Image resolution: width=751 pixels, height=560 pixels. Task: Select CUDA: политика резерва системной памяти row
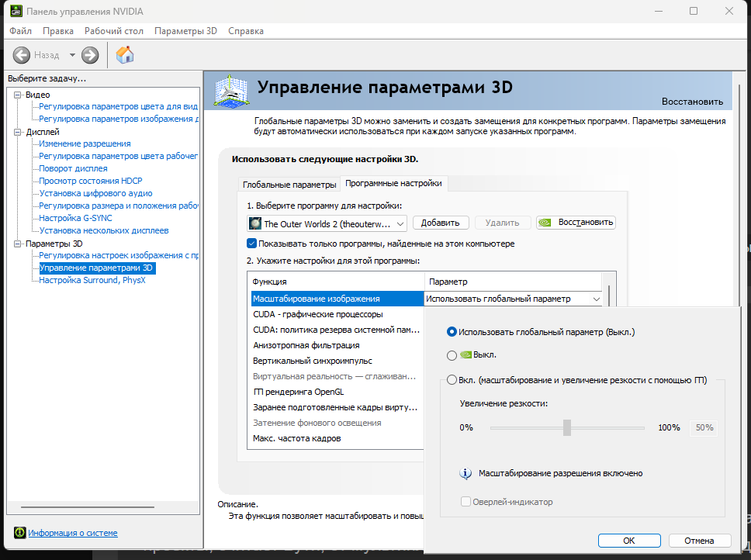(337, 330)
